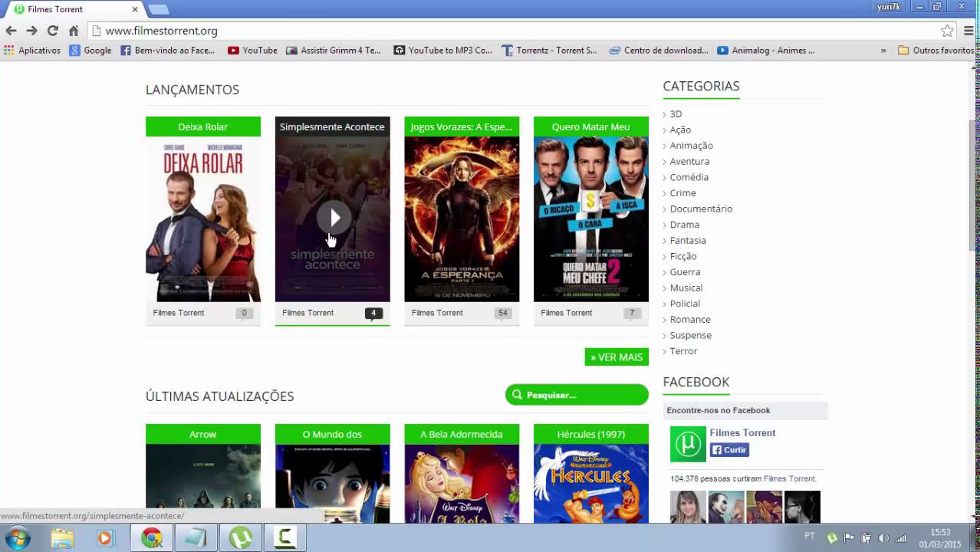The width and height of the screenshot is (980, 552).
Task: Open Centro de download bookmark
Action: [659, 51]
